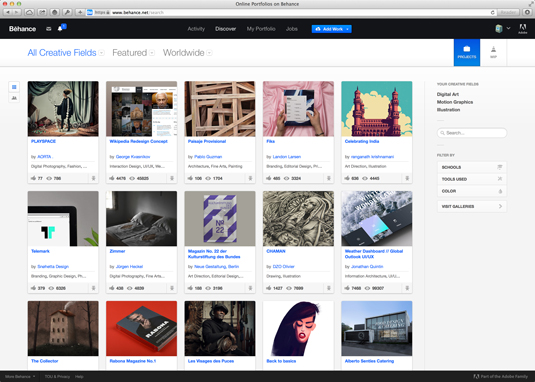Expand the Featured sort dropdown
This screenshot has height=382, width=535.
(x=133, y=53)
